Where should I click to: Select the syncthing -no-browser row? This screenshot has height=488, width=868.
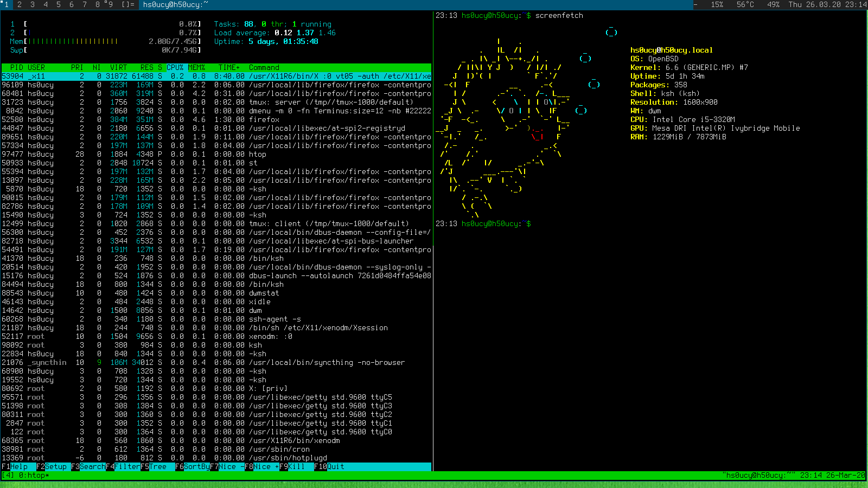point(216,362)
